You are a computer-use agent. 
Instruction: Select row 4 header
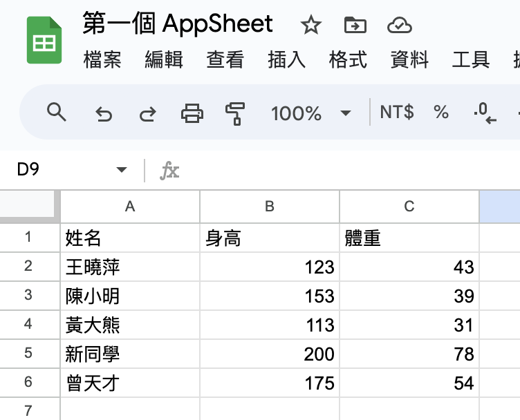coord(29,325)
